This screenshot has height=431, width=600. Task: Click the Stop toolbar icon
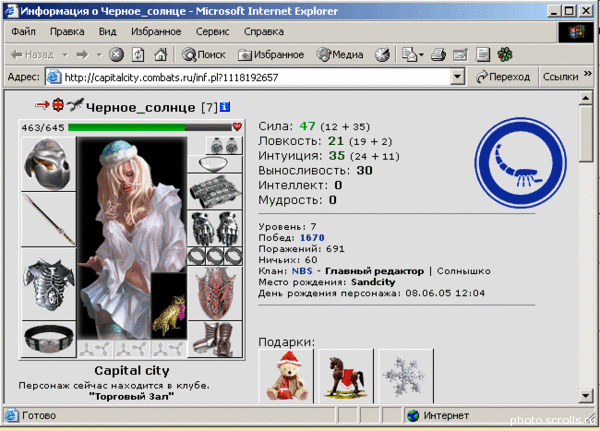(x=116, y=55)
